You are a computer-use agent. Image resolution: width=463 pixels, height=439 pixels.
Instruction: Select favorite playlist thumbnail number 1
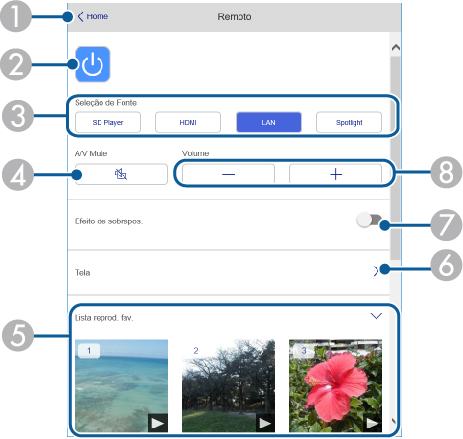[121, 386]
